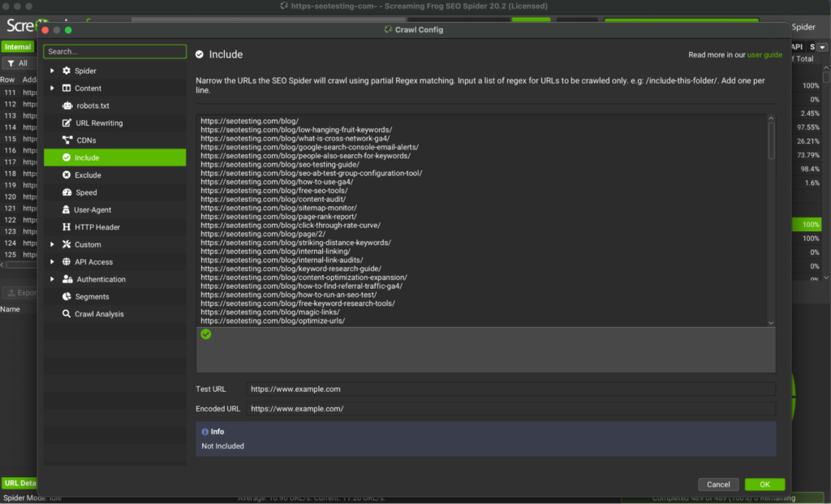Click the Crawl Analysis magnifier icon
This screenshot has height=504, width=831.
67,314
